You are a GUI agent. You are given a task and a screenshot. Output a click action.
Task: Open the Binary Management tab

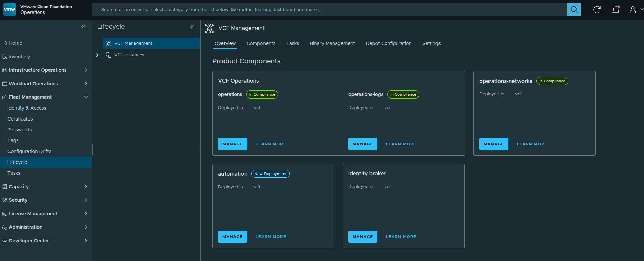point(332,43)
